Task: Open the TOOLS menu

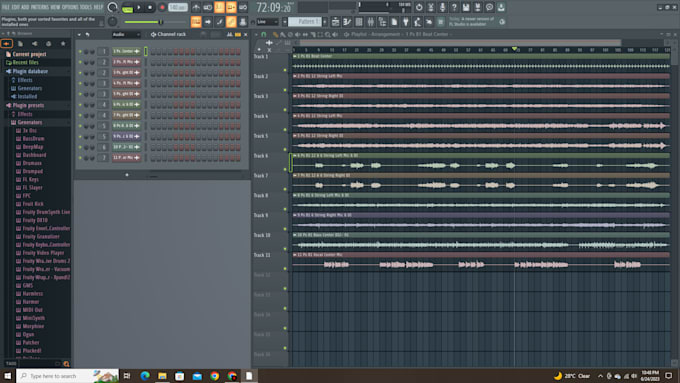Action: click(x=85, y=7)
